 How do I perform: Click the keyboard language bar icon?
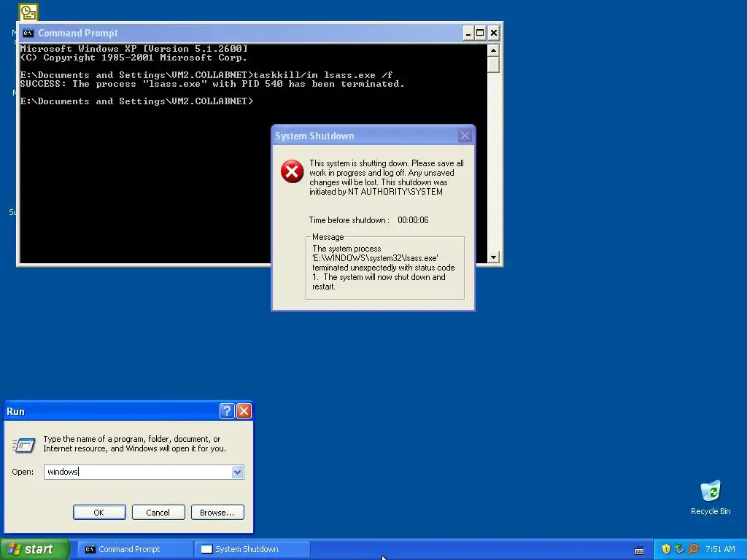pos(639,551)
